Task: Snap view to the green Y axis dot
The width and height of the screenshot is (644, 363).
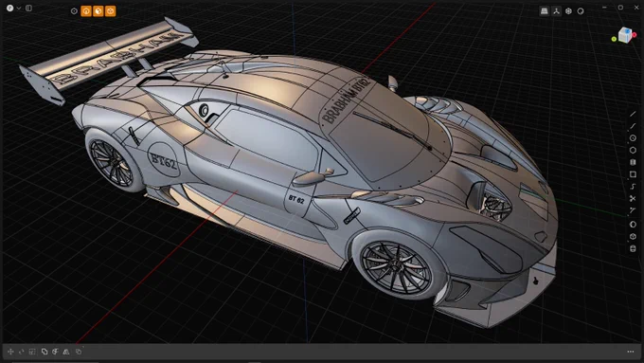Action: point(614,39)
